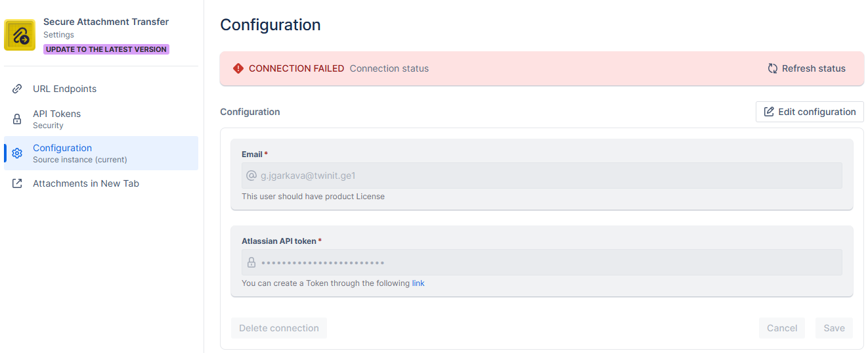This screenshot has width=868, height=353.
Task: Focus the Email input field
Action: [542, 176]
